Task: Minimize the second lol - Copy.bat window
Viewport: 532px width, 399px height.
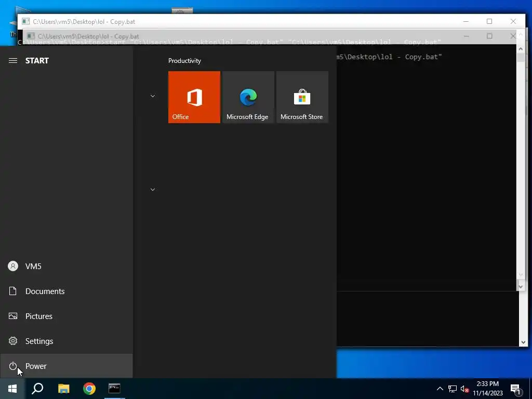Action: click(x=467, y=36)
